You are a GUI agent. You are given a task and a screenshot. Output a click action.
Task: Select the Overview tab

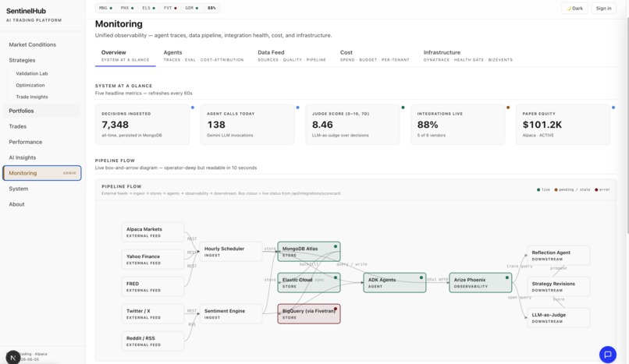tap(125, 55)
